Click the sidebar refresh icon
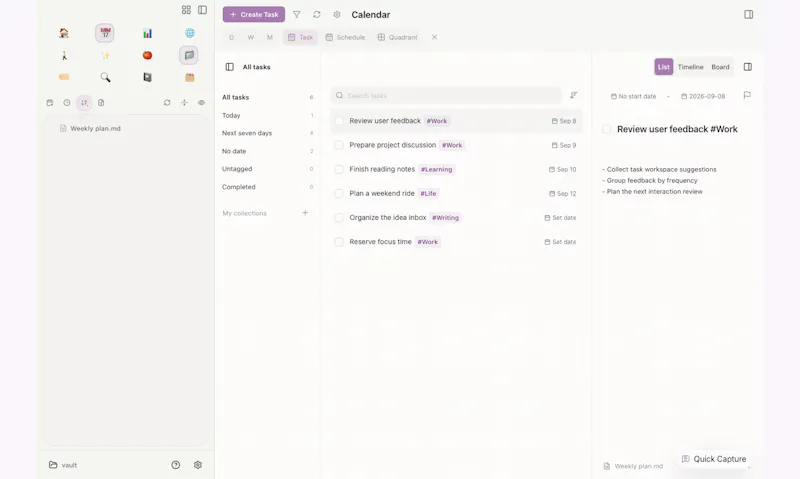The height and width of the screenshot is (479, 800). click(167, 103)
